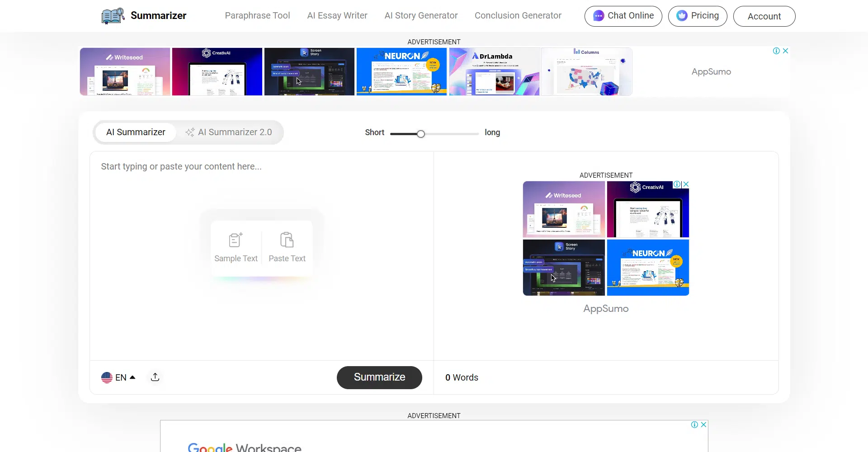The height and width of the screenshot is (452, 868).
Task: Click the summary length slider handle
Action: point(421,134)
